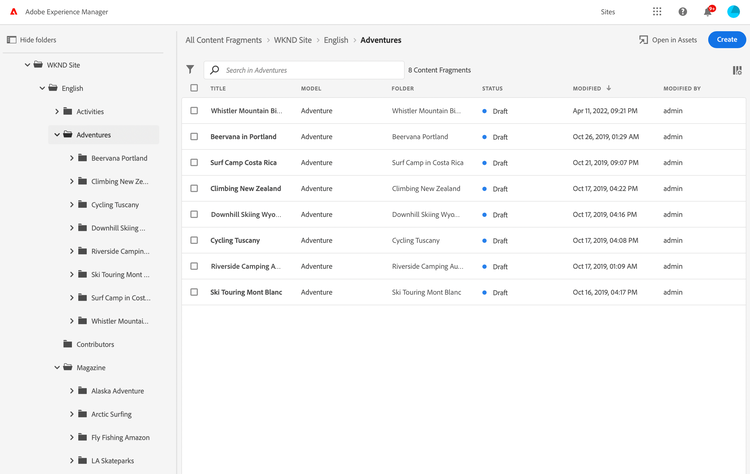Click the Create button

(726, 40)
